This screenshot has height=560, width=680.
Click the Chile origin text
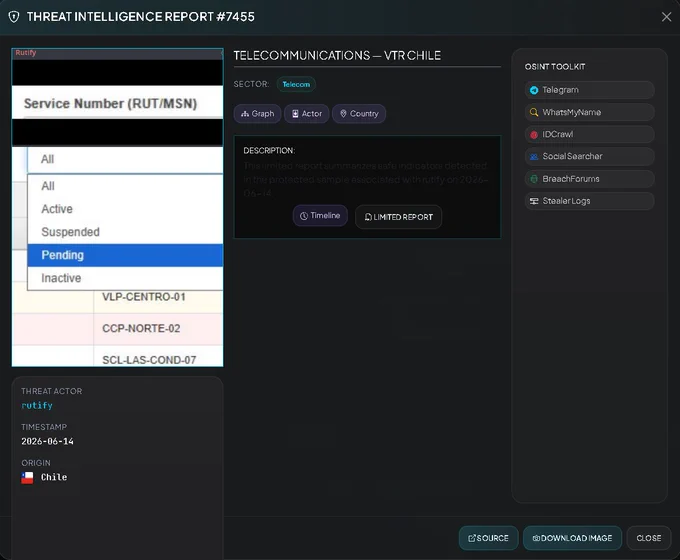pos(54,477)
